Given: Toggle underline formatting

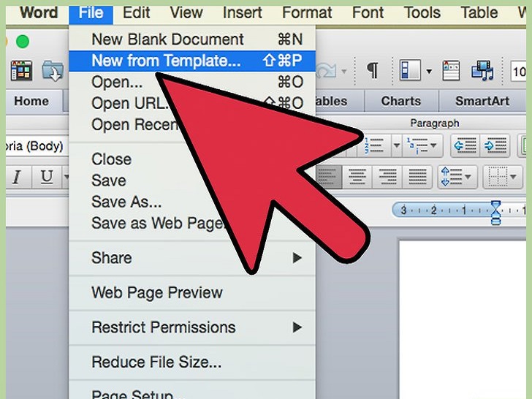Looking at the screenshot, I should tap(47, 177).
